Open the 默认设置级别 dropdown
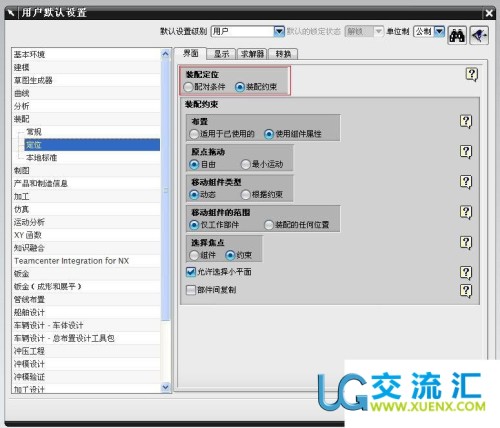Screen dimensions: 500x428 pos(279,32)
